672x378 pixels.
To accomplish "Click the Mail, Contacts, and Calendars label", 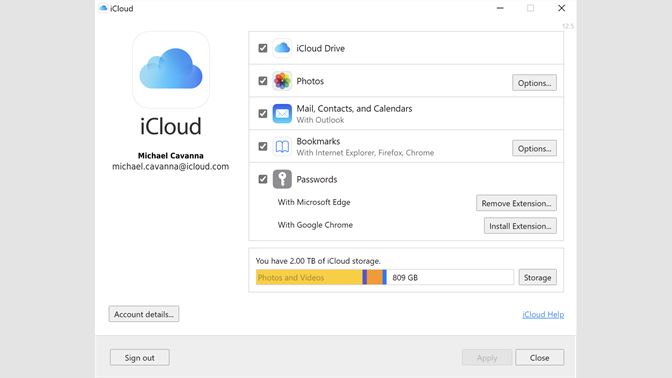I will pos(354,109).
